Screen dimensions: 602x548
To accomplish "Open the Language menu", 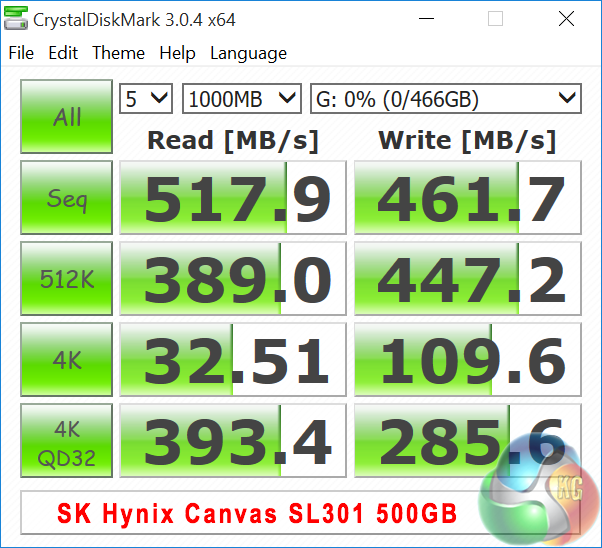I will (248, 54).
